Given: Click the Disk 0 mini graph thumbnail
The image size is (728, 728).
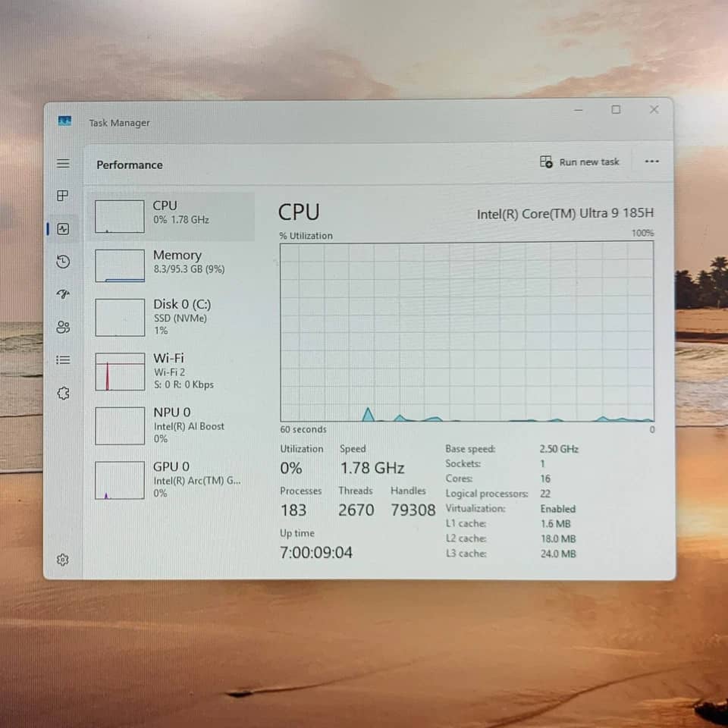Looking at the screenshot, I should click(120, 317).
